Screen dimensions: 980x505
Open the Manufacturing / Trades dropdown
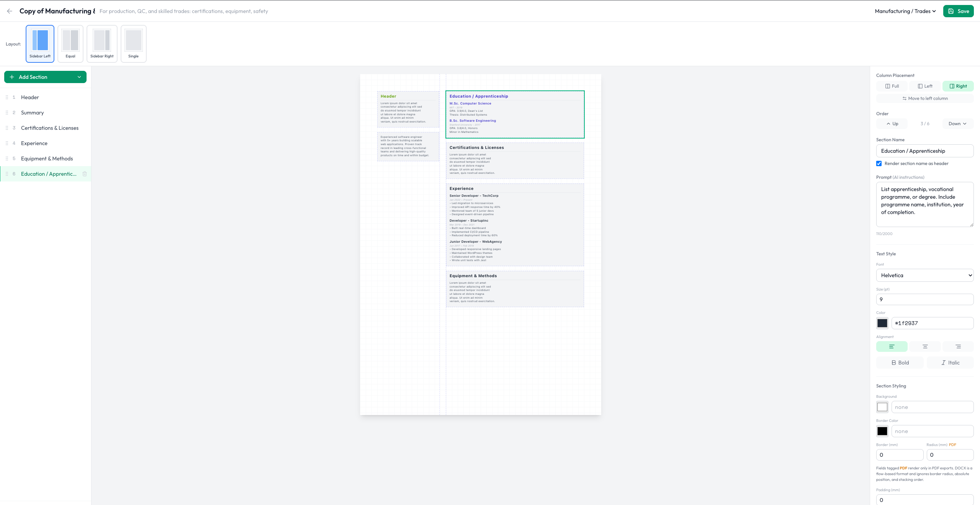905,11
